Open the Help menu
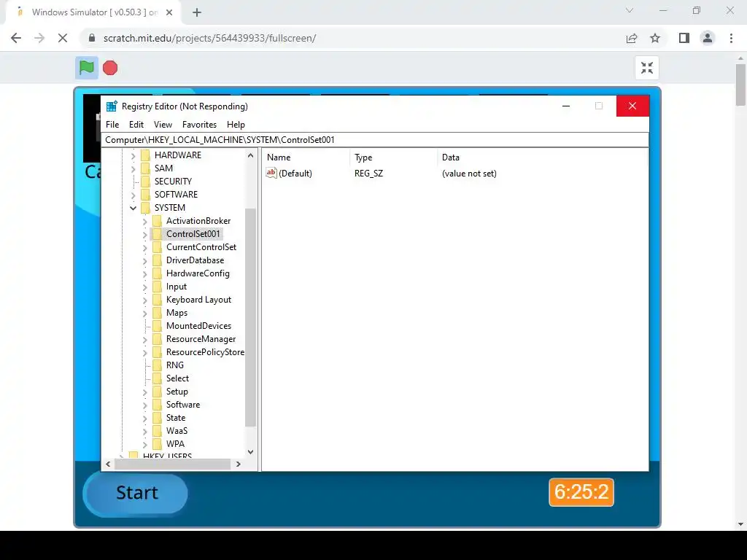 click(x=236, y=124)
